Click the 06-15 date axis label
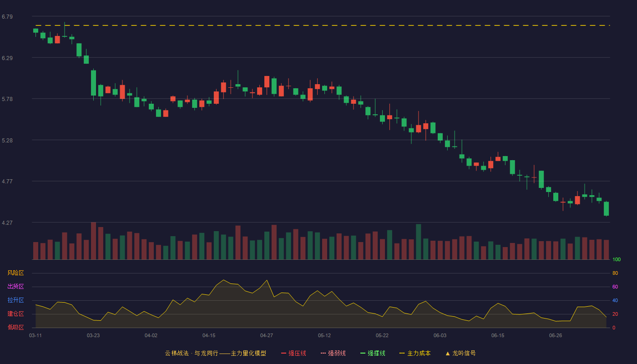637x364 pixels. (498, 335)
